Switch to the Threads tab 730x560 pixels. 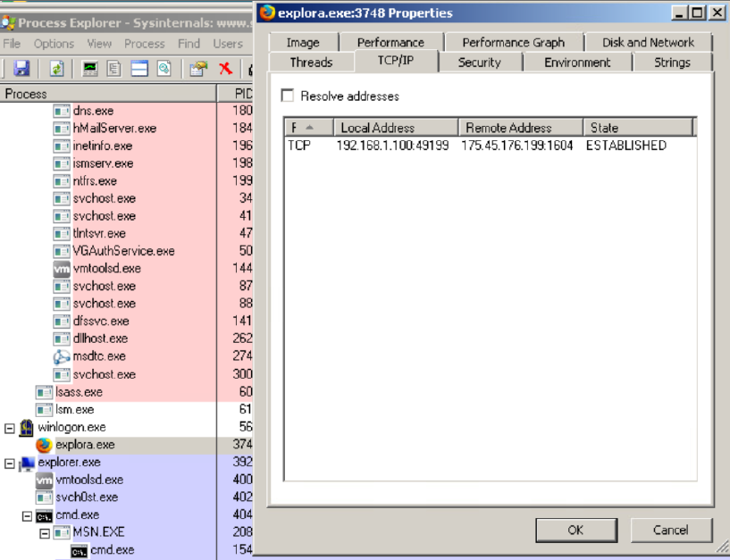pos(311,63)
